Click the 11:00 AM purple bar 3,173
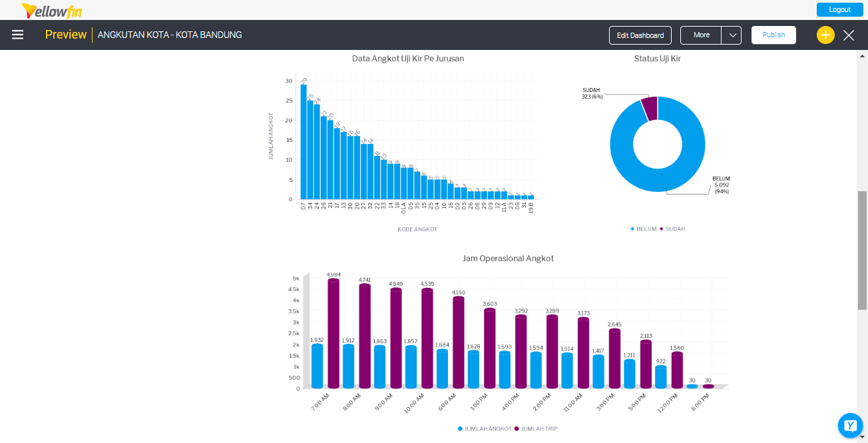Image resolution: width=868 pixels, height=443 pixels. pos(583,352)
